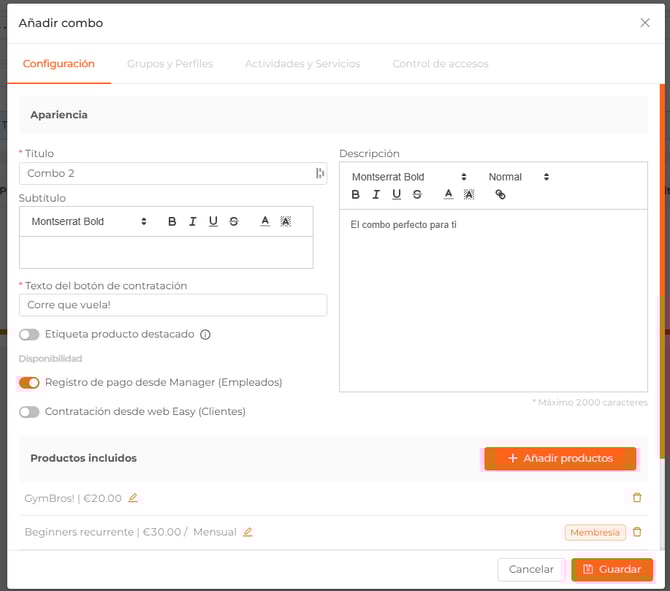Screen dimensions: 670x591
Task: Disable Registro de pago desde Manager toggle
Action: click(x=29, y=382)
